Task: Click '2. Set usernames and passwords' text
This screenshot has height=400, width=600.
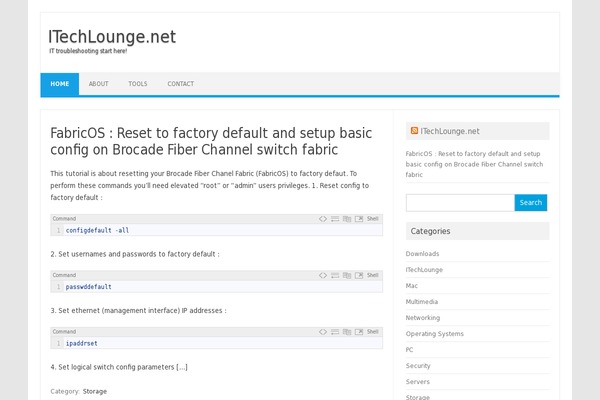Action: pyautogui.click(x=135, y=254)
